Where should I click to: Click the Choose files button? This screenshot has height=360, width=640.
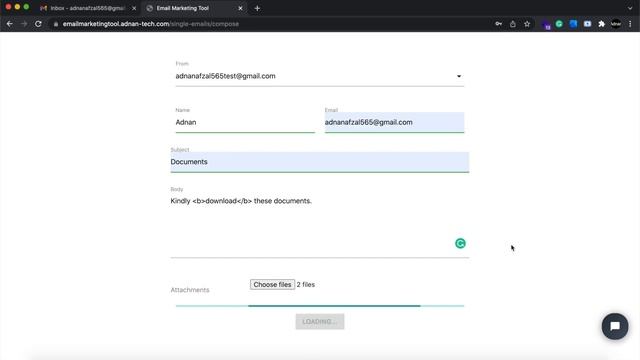pos(272,284)
